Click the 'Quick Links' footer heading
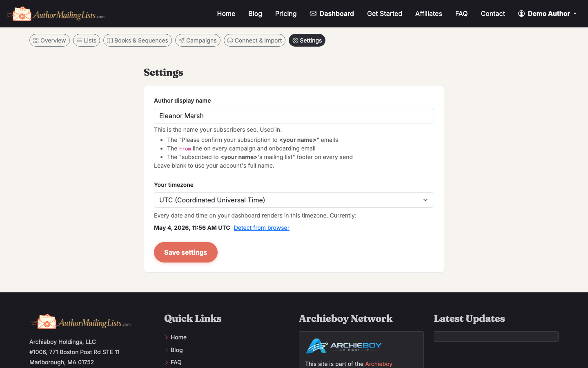The image size is (588, 368). pyautogui.click(x=193, y=319)
